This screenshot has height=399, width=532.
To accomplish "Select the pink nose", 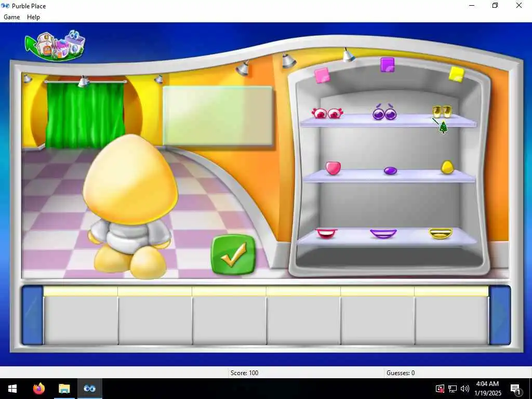I will coord(333,168).
